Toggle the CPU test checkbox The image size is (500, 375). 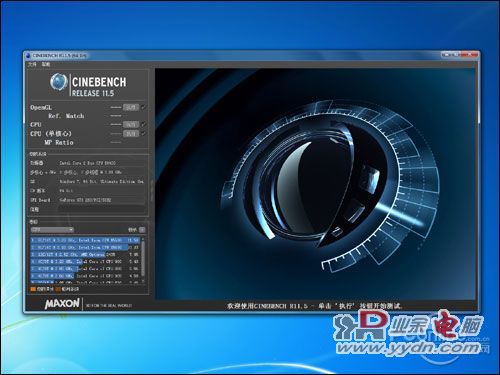coord(143,124)
